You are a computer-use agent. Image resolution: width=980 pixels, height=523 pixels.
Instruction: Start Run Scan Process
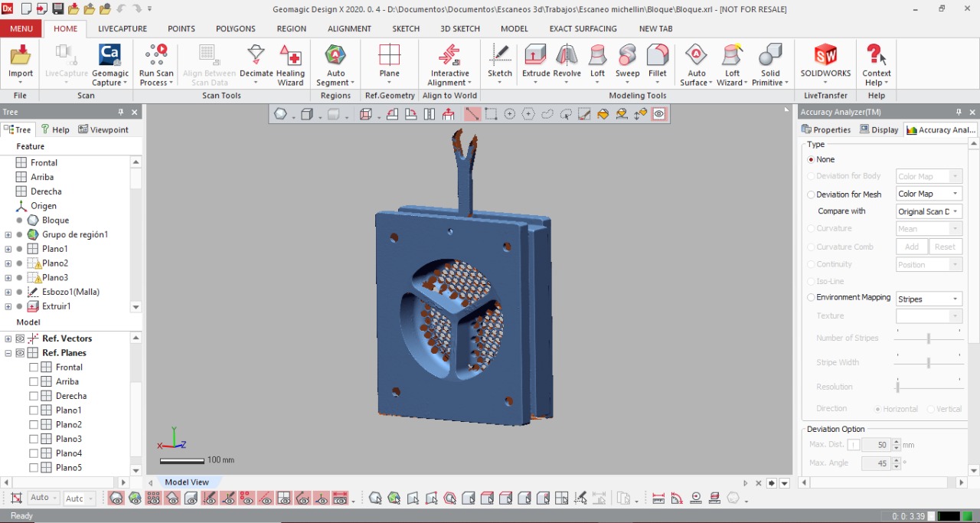156,65
